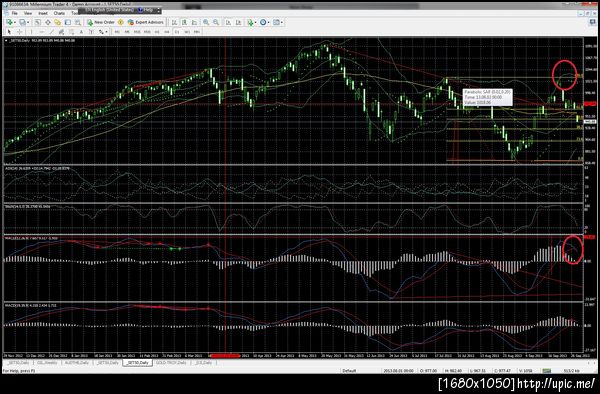
Task: Expand the Arrows objects dropdown arrow
Action: [x=106, y=32]
